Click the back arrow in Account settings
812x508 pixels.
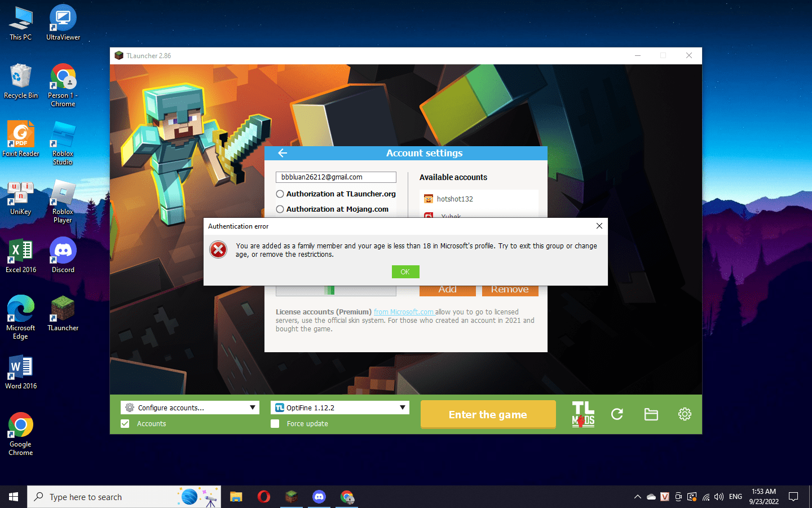283,153
